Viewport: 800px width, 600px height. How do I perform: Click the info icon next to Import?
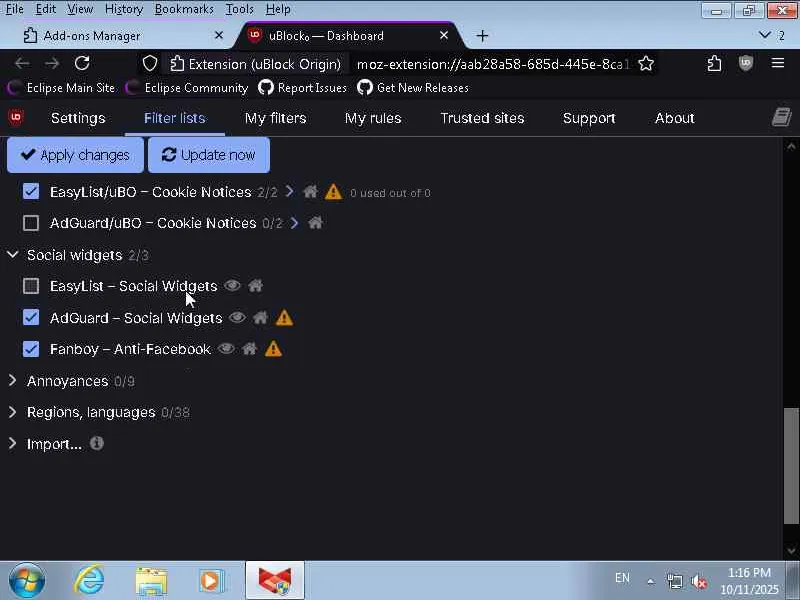[x=96, y=443]
